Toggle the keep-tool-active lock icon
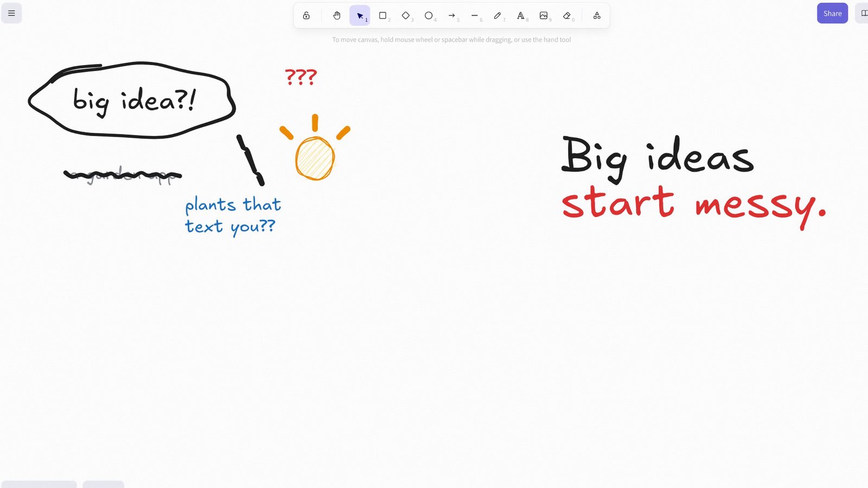This screenshot has width=868, height=488. coord(307,16)
